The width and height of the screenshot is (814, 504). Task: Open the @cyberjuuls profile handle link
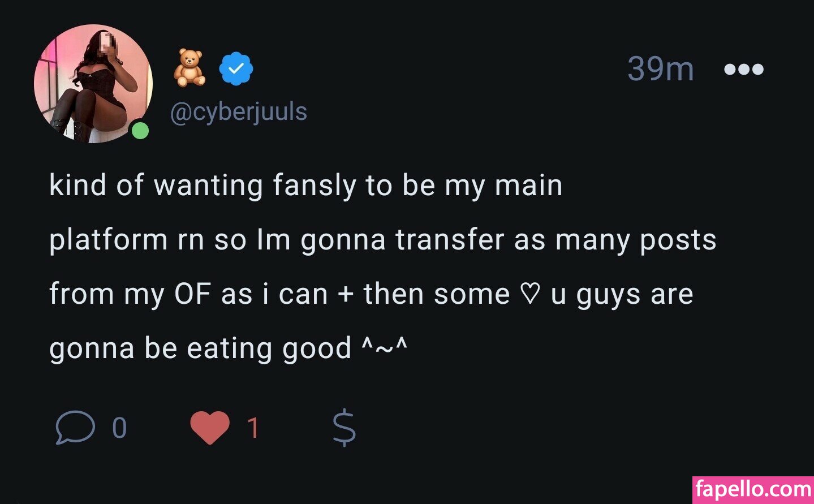(x=238, y=112)
